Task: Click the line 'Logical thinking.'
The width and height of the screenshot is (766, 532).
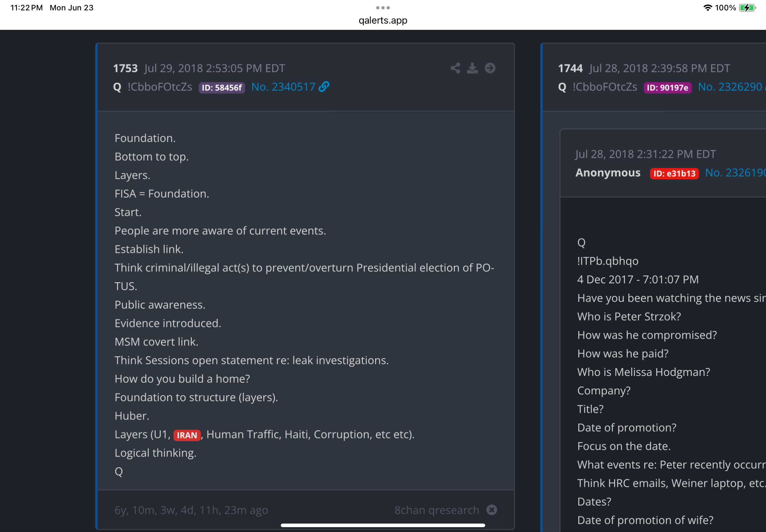Action: click(x=155, y=453)
